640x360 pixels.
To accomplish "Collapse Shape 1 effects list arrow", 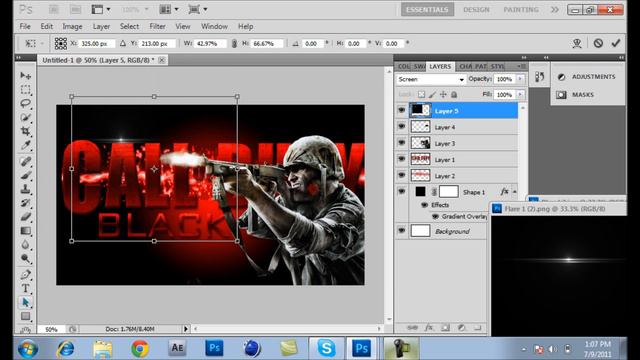I will pos(514,191).
